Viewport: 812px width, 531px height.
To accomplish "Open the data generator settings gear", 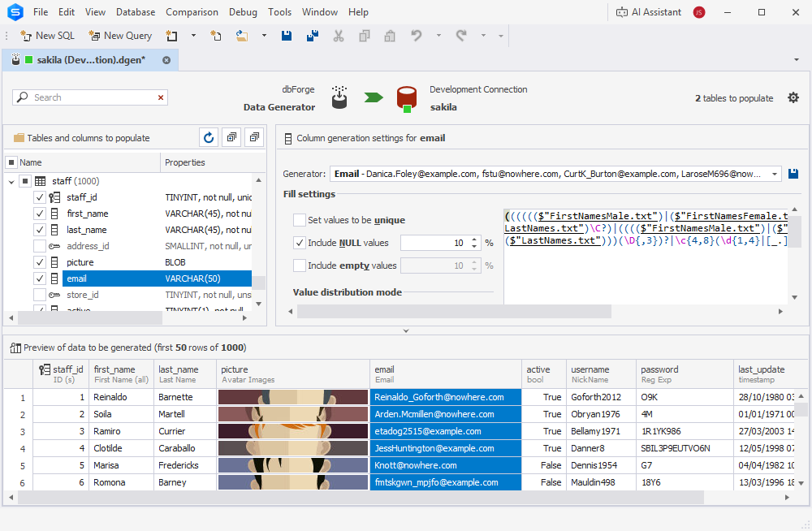I will [x=793, y=97].
